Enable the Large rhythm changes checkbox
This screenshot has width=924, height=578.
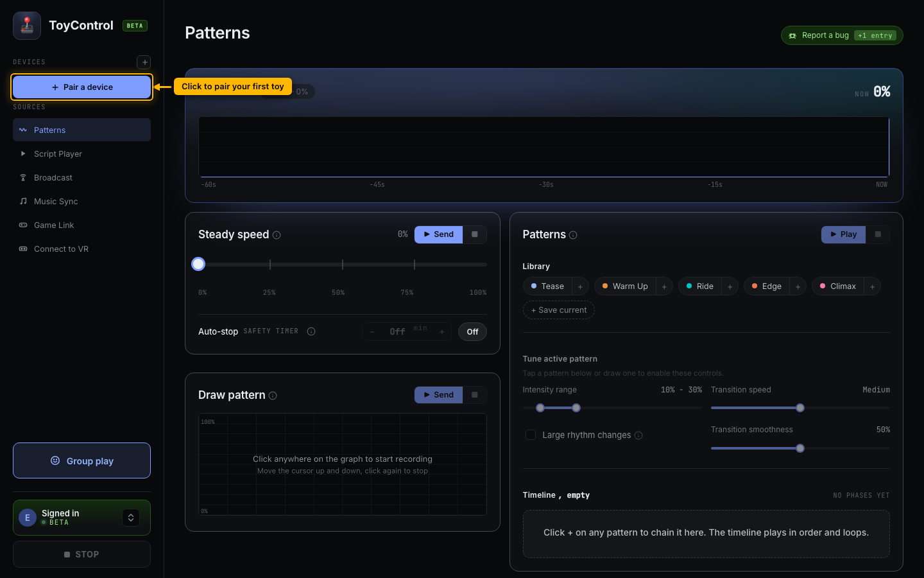531,435
